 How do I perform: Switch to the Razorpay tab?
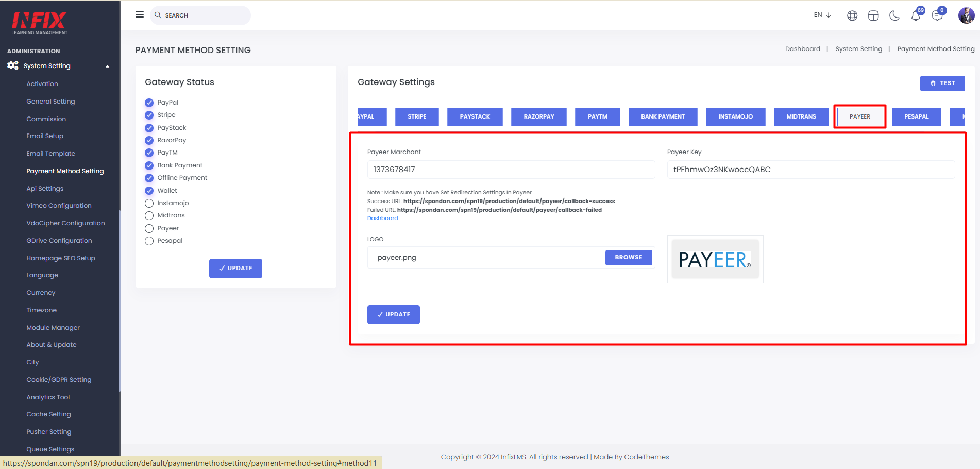pyautogui.click(x=539, y=117)
